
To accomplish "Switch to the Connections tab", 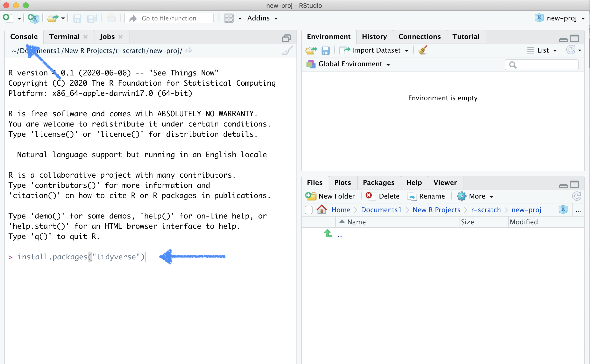I will pos(420,37).
